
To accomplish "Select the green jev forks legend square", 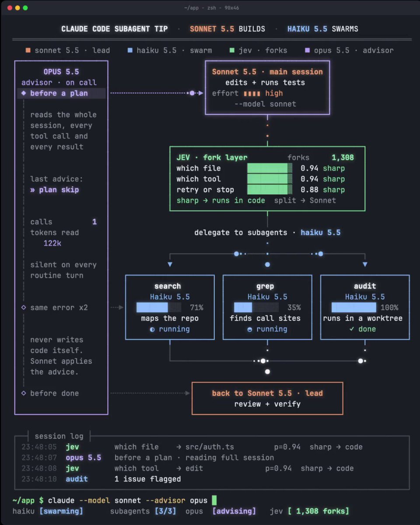I will pyautogui.click(x=232, y=50).
